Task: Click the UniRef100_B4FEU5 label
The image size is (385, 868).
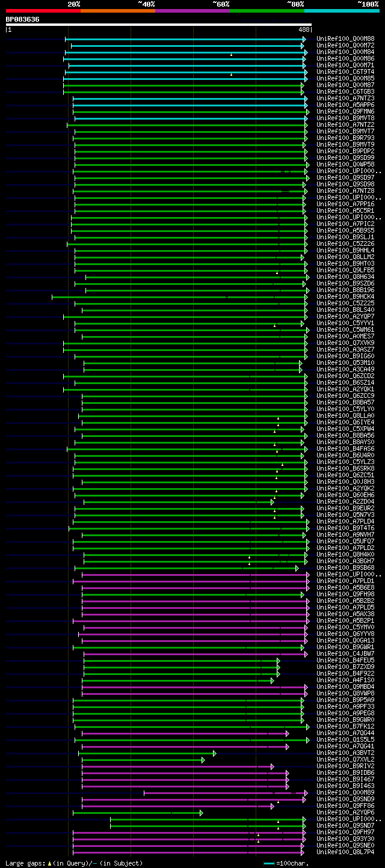Action: 345,660
